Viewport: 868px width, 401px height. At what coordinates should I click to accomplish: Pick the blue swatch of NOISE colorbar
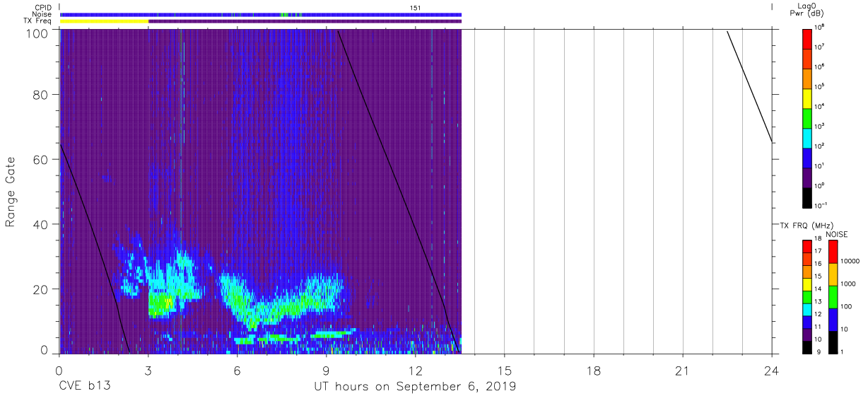point(833,320)
